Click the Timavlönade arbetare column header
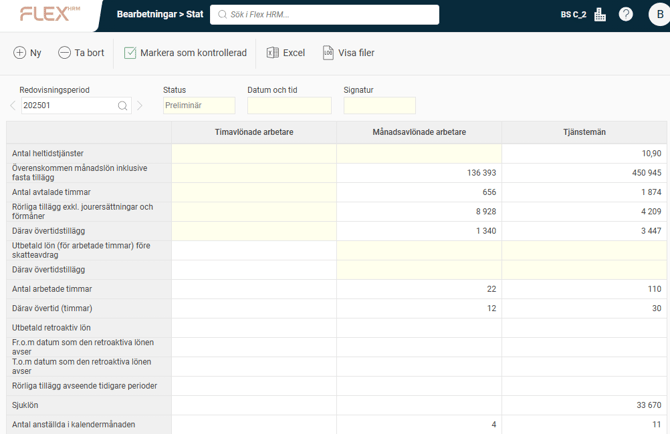Screen dimensions: 670x434 254,132
